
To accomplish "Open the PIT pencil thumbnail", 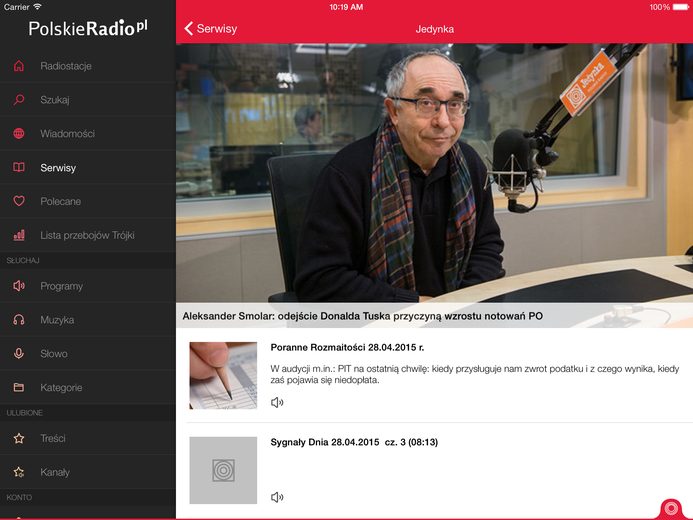I will (x=223, y=376).
